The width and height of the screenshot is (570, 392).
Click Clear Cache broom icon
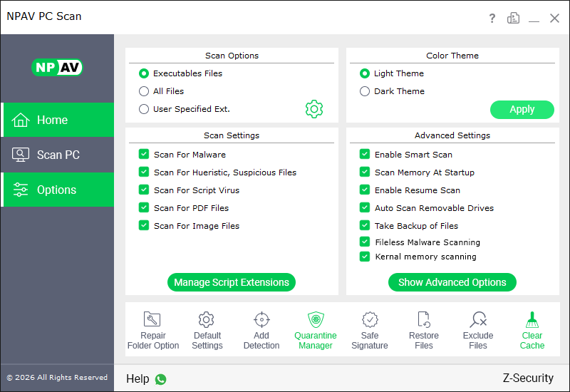532,319
